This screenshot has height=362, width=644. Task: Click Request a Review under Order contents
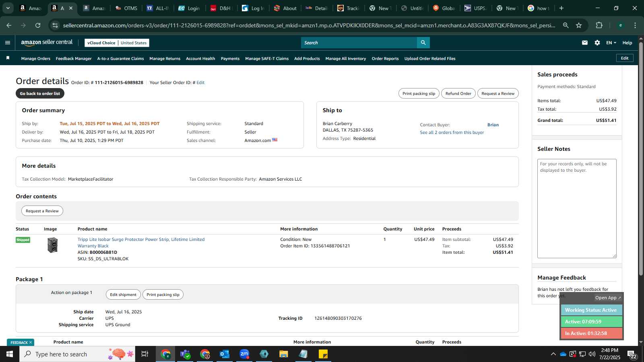pyautogui.click(x=42, y=211)
